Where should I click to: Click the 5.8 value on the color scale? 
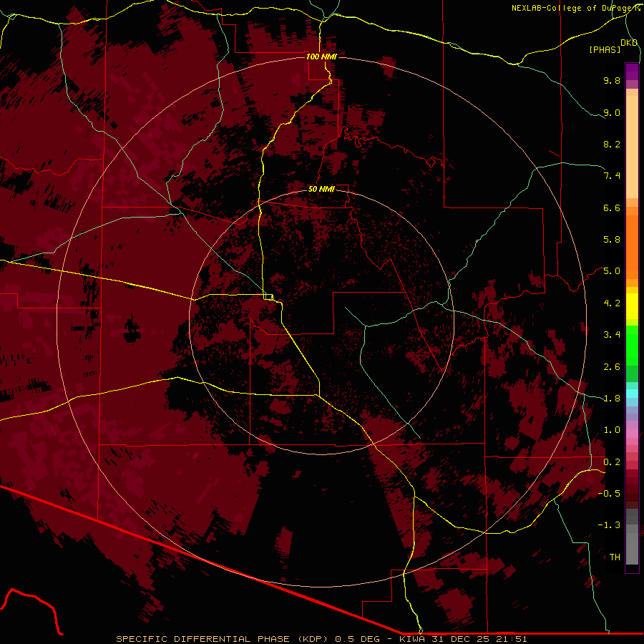612,240
